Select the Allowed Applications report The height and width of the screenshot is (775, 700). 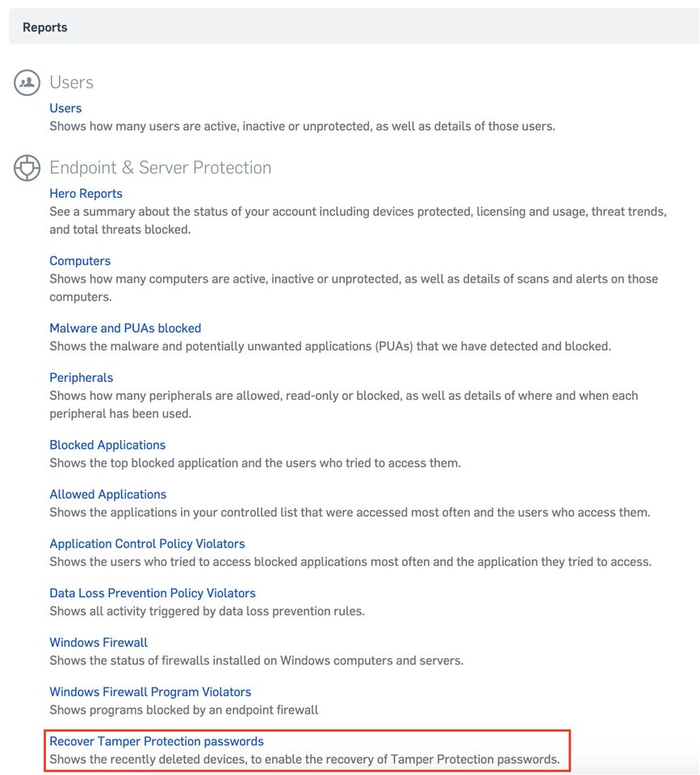[107, 494]
